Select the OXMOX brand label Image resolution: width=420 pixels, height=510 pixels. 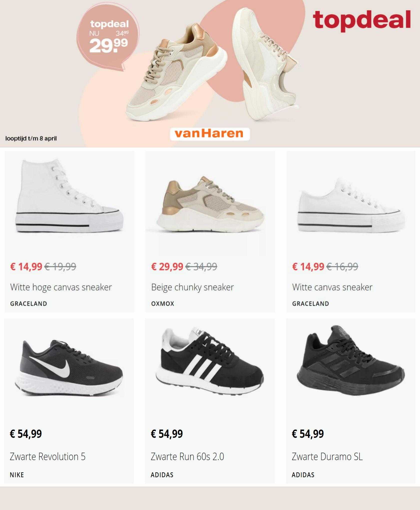pyautogui.click(x=163, y=303)
